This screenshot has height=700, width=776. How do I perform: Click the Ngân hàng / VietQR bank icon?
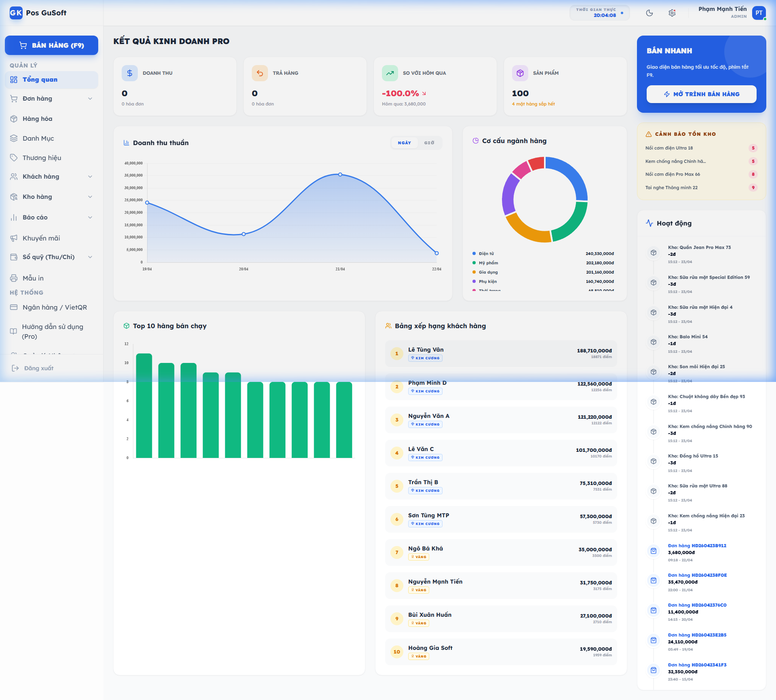[13, 307]
